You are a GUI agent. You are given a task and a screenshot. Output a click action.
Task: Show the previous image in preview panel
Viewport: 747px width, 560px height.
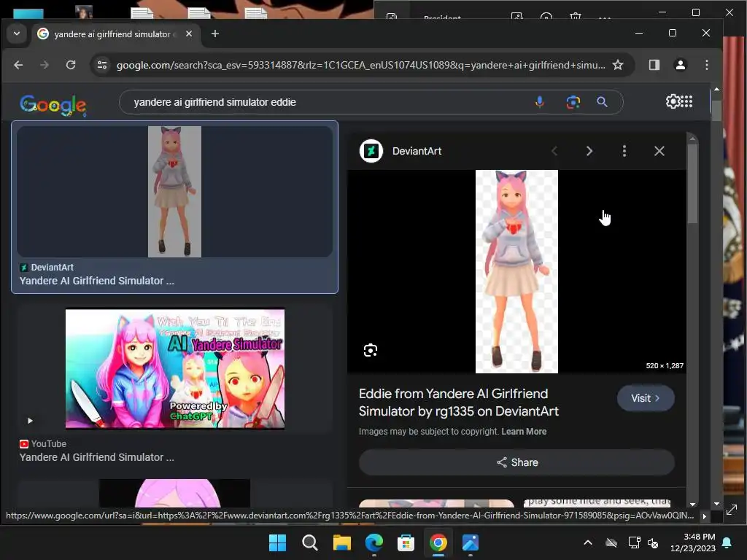click(554, 151)
